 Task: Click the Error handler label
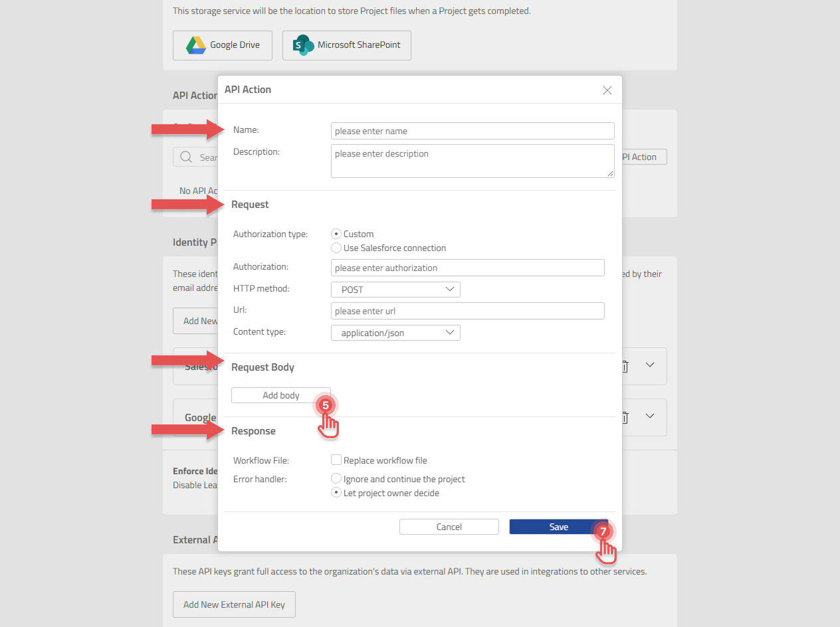260,479
